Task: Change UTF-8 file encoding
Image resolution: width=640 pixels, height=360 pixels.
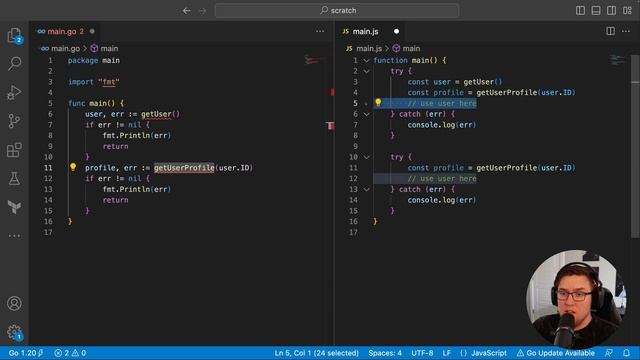Action: pos(422,353)
